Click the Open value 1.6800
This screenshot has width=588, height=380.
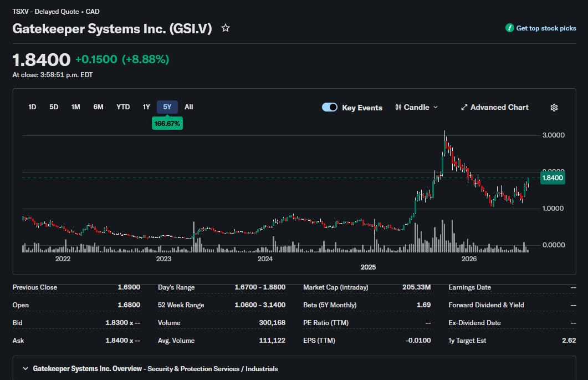pos(129,305)
